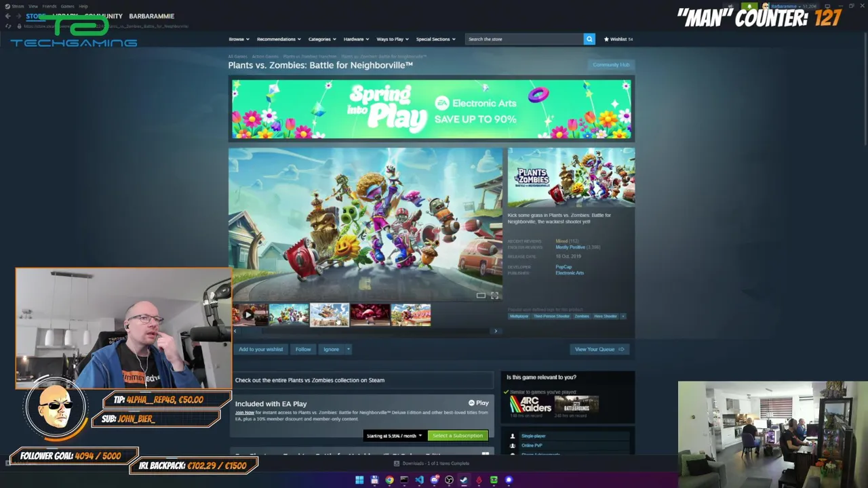Open the Ignore button dropdown arrow

[348, 349]
